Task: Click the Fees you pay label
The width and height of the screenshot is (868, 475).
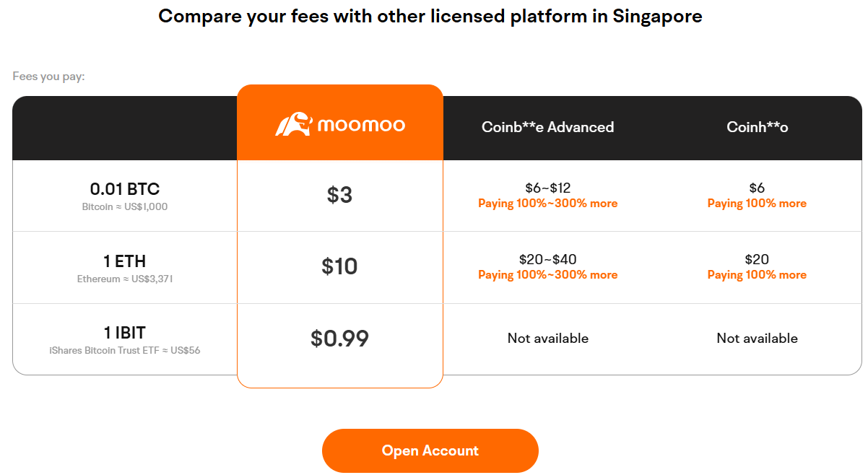Action: coord(48,76)
